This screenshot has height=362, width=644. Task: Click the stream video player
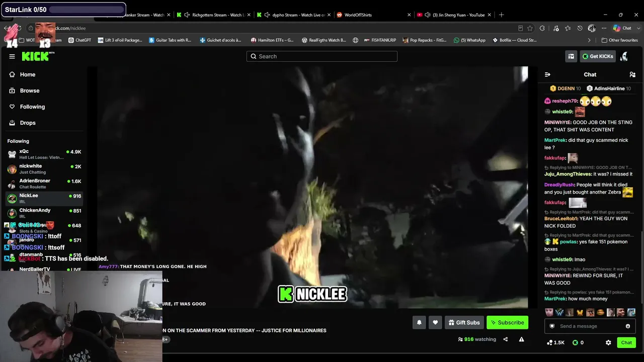[x=312, y=187]
